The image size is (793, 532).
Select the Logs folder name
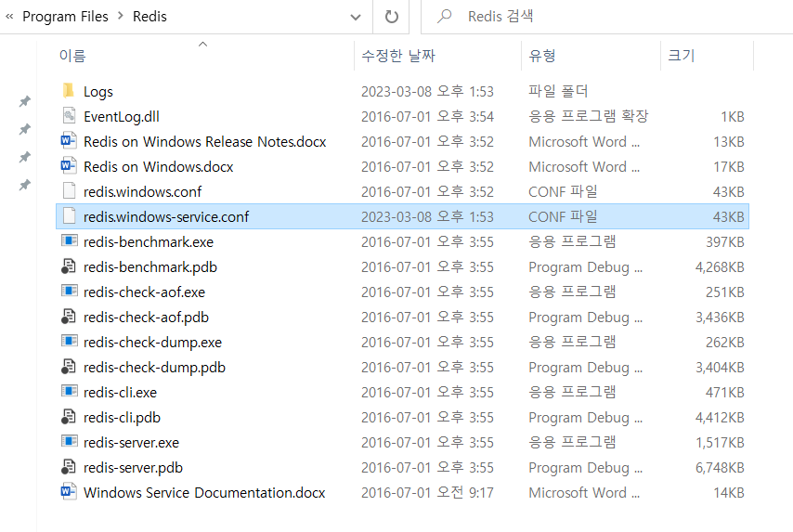98,92
